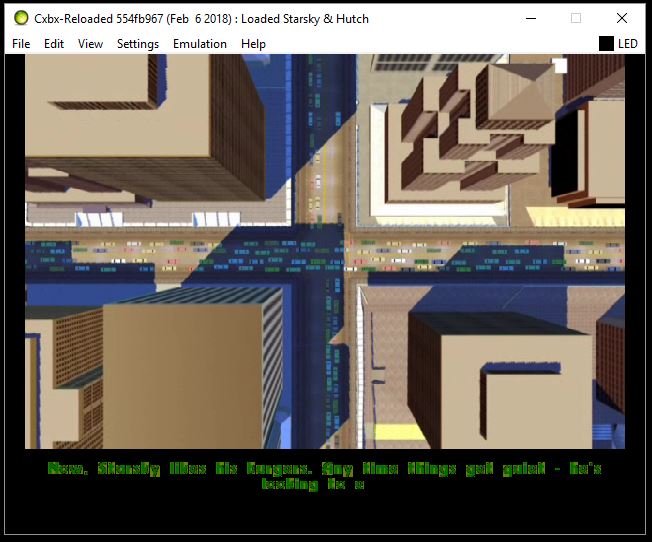
Task: Click the window title 'Loaded Starsky & Hutch'
Action: point(305,19)
